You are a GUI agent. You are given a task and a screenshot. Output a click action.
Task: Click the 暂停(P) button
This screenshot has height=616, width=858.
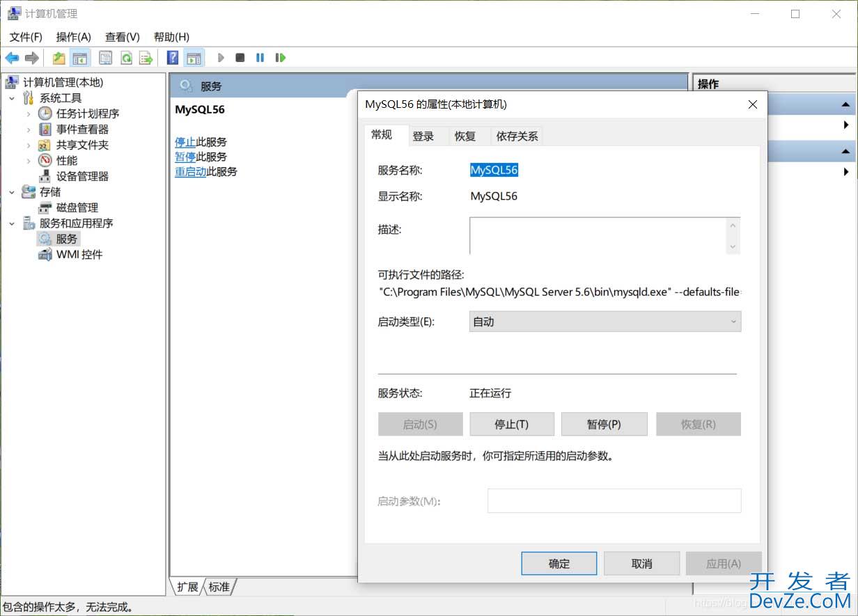click(604, 424)
